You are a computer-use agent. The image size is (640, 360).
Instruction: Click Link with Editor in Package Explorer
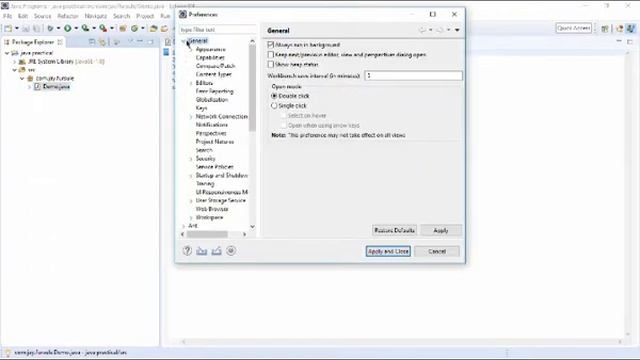(102, 42)
